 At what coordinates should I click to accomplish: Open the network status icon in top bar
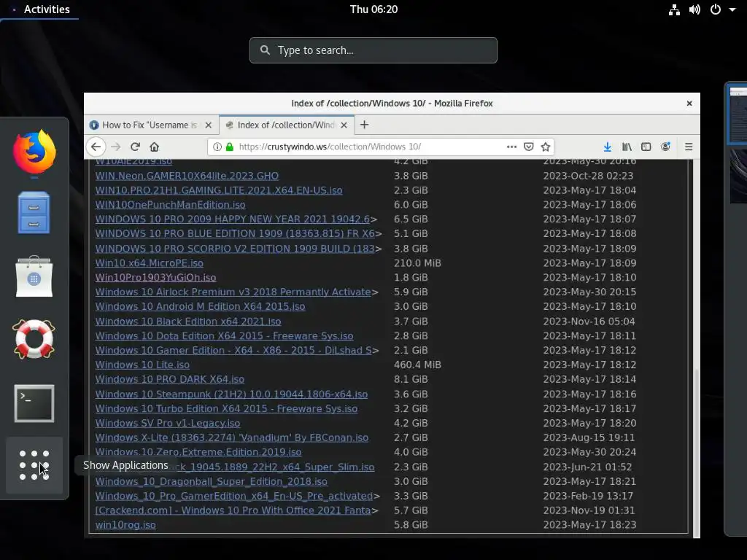(x=674, y=9)
